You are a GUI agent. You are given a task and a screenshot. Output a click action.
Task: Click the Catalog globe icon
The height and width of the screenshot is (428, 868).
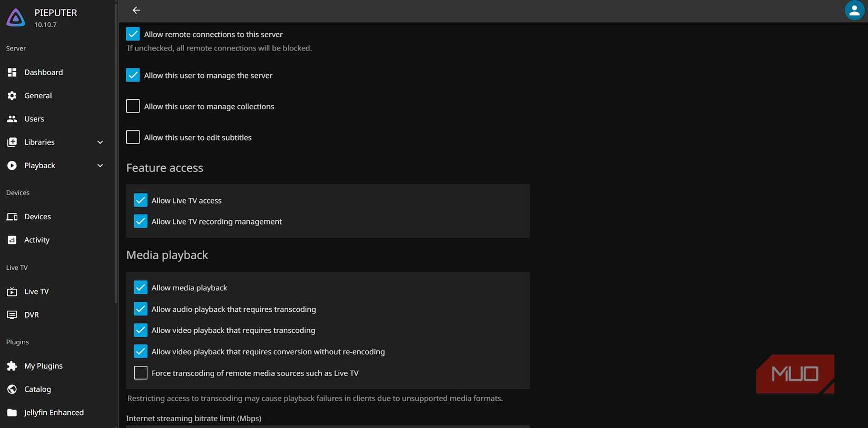click(x=12, y=389)
